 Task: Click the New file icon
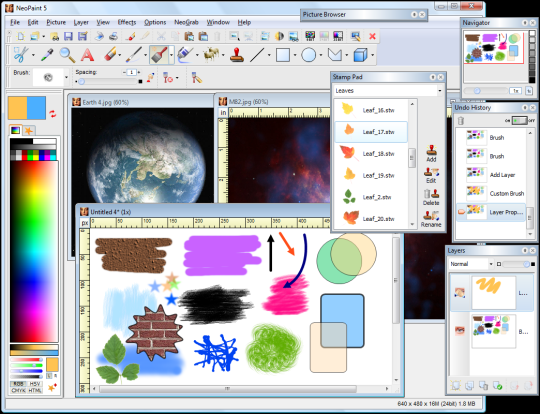(21, 36)
